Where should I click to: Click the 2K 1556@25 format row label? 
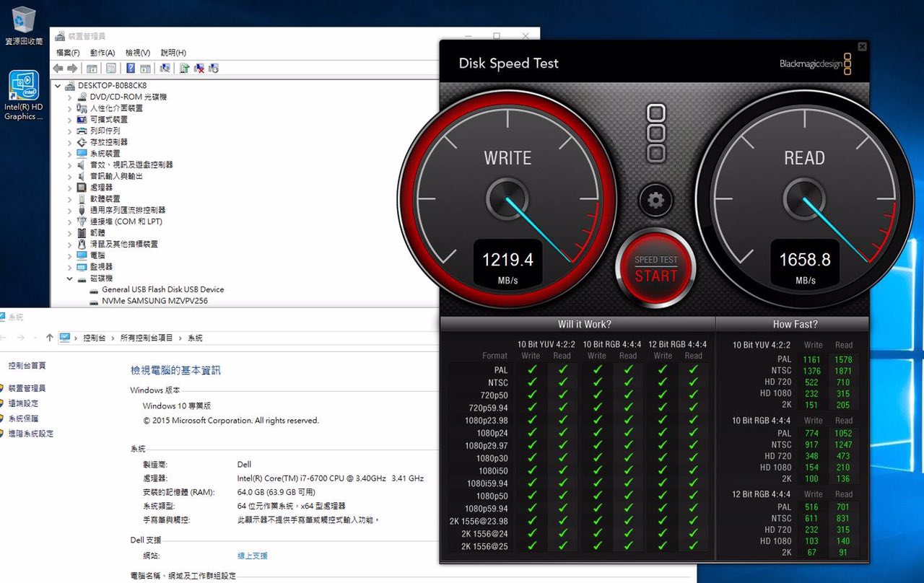484,546
